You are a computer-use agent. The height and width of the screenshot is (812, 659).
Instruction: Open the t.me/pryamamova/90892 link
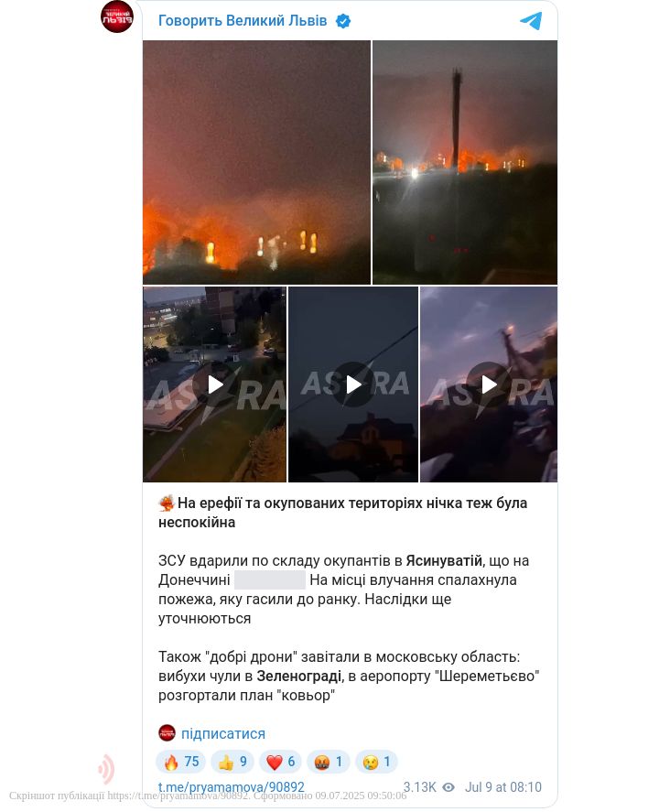(232, 787)
